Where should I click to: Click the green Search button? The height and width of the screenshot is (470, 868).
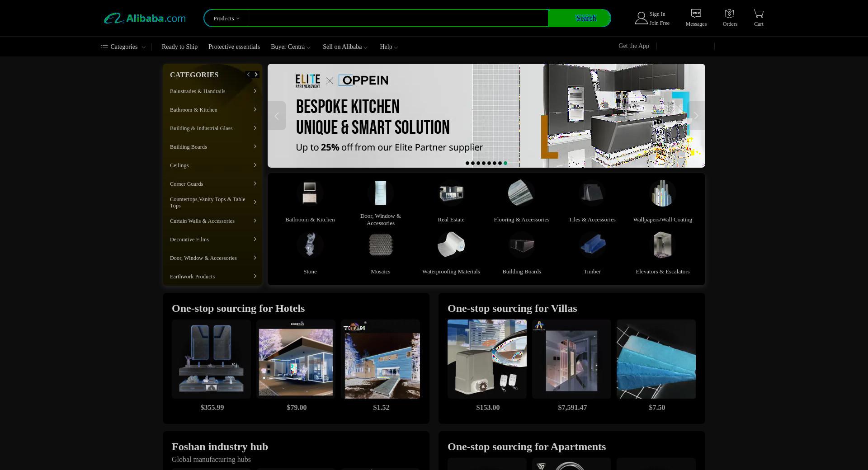(579, 19)
